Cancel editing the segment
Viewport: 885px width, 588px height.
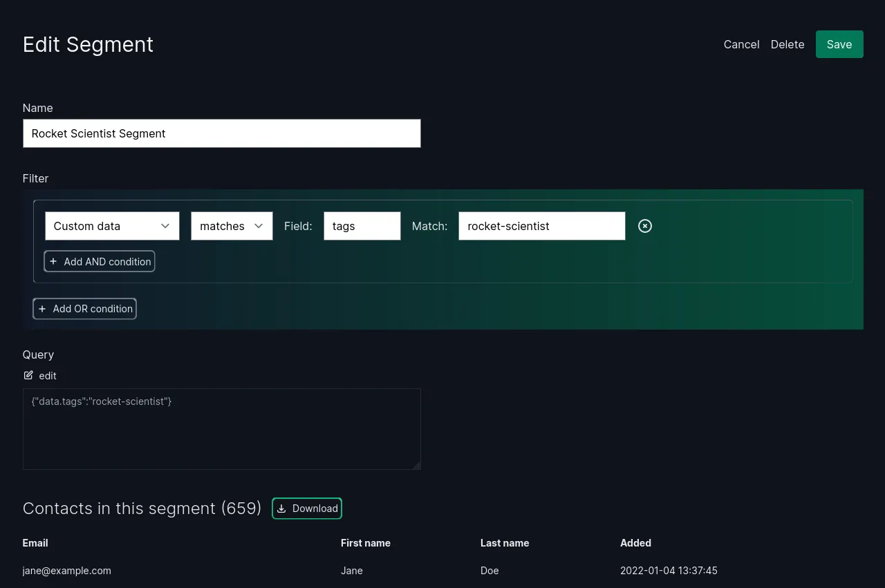741,44
